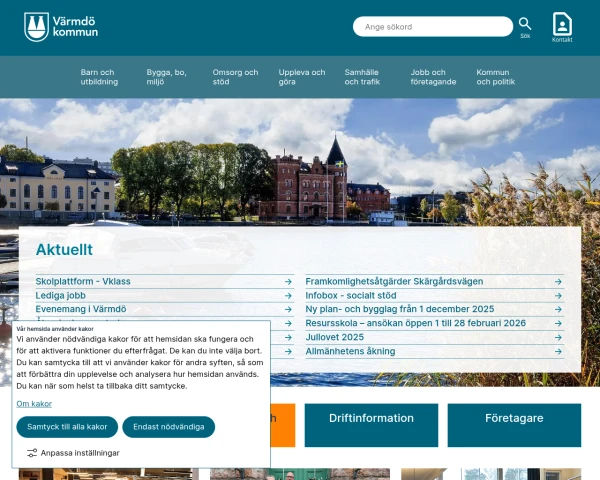600x480 pixels.
Task: Click arrow icon beside Lediga jobb
Action: pyautogui.click(x=288, y=296)
